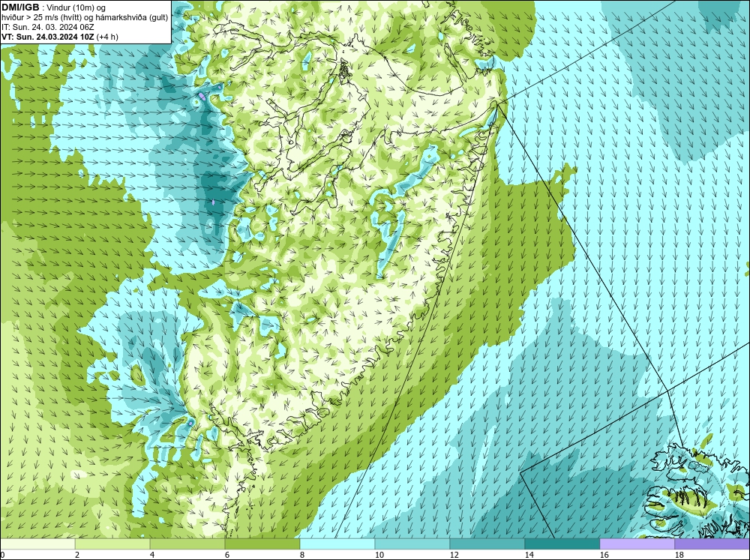This screenshot has height=560, width=750.
Task: Click the 12–14 m/s teal swatch
Action: coord(487,544)
